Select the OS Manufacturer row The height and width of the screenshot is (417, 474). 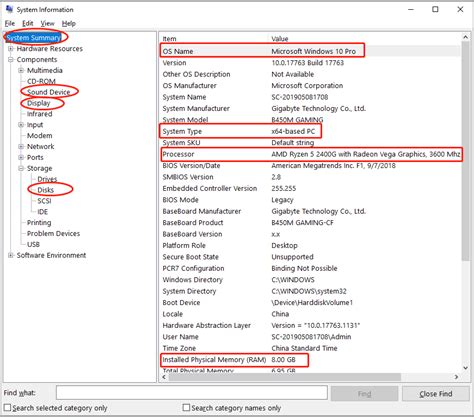310,86
